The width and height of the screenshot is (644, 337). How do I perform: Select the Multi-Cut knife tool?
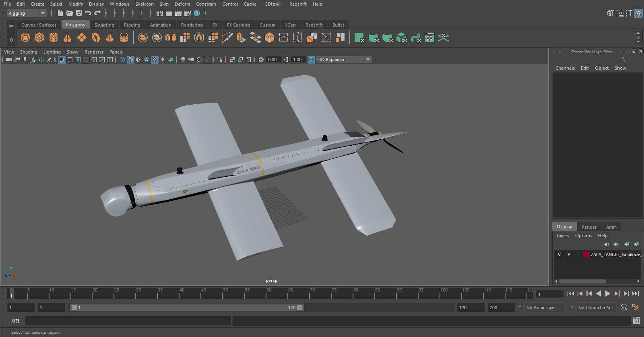[227, 38]
